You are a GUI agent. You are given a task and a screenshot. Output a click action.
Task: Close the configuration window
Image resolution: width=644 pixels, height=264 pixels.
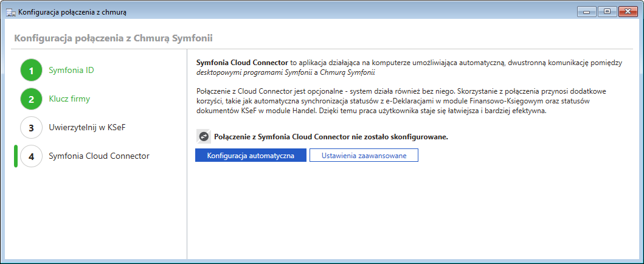point(628,12)
